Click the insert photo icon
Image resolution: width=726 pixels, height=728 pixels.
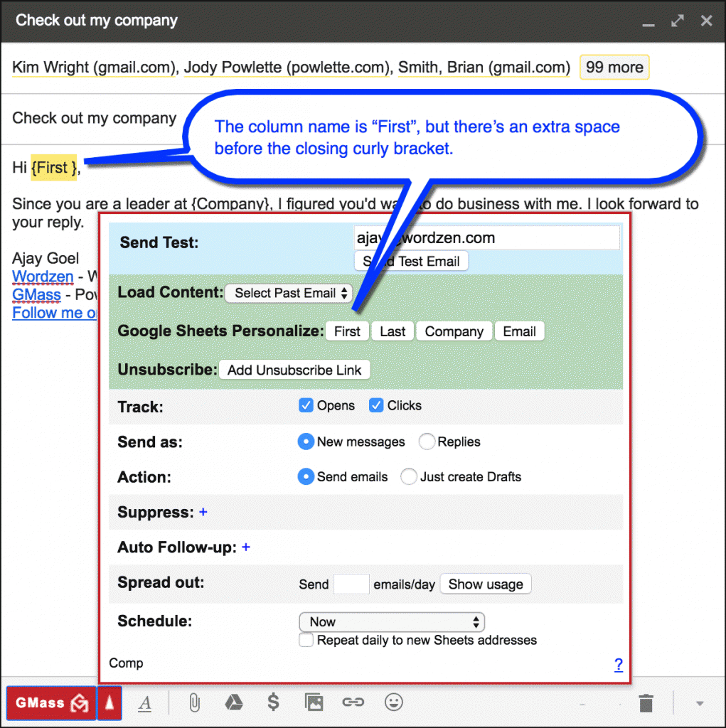tap(313, 703)
